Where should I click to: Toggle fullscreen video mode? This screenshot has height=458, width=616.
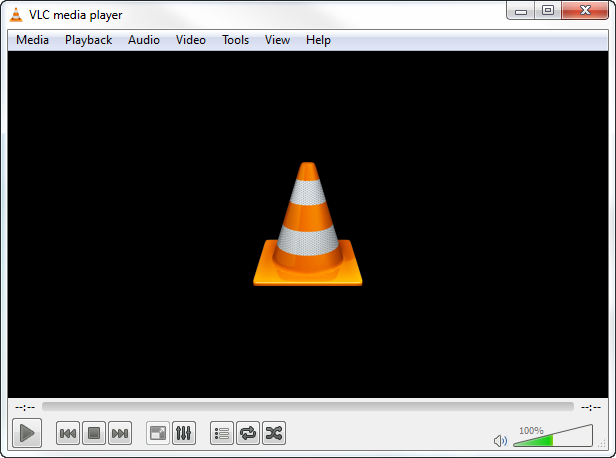pyautogui.click(x=158, y=433)
